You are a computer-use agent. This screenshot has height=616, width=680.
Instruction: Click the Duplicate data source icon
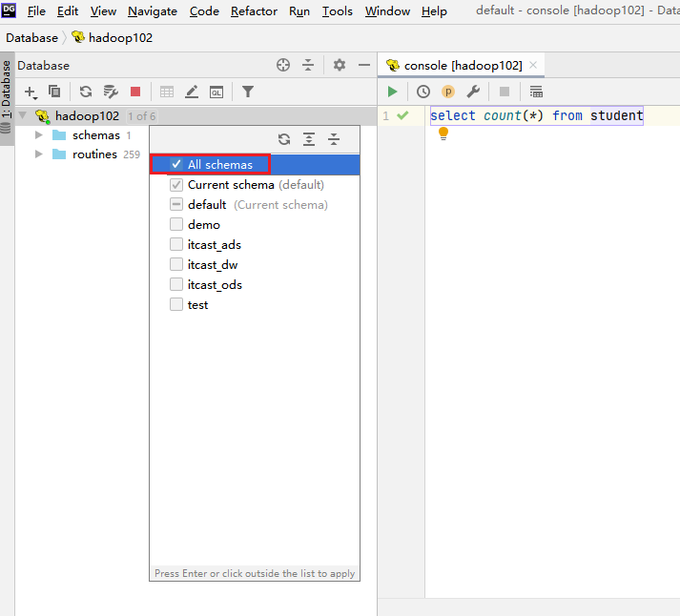pos(54,92)
